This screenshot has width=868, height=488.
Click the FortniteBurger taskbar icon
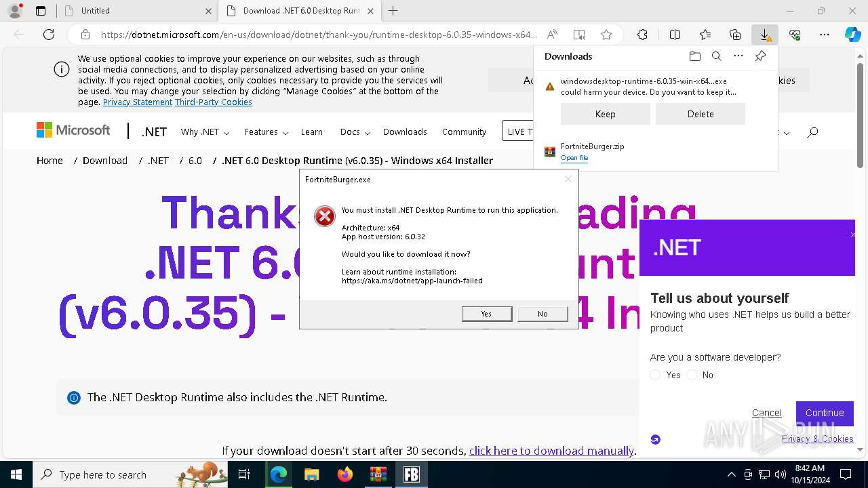click(411, 474)
